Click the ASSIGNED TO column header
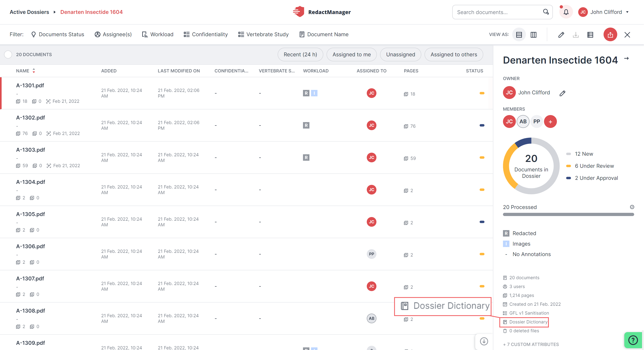The image size is (644, 350). [x=371, y=71]
